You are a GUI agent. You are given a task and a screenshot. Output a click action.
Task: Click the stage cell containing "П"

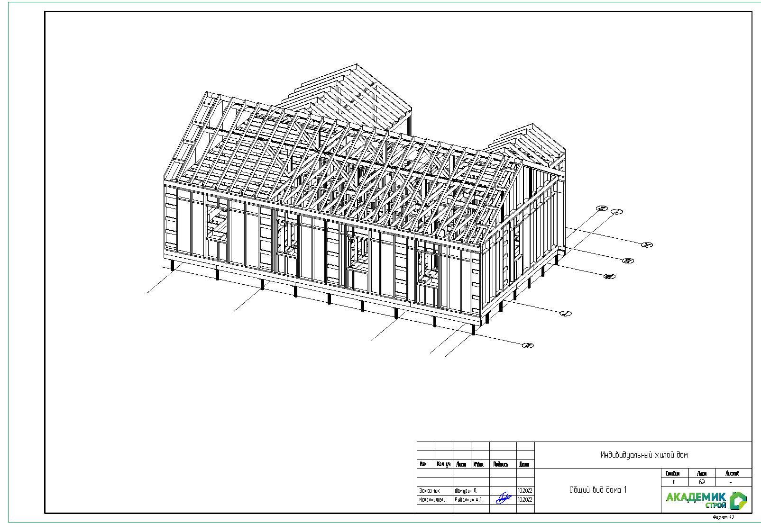(x=674, y=482)
